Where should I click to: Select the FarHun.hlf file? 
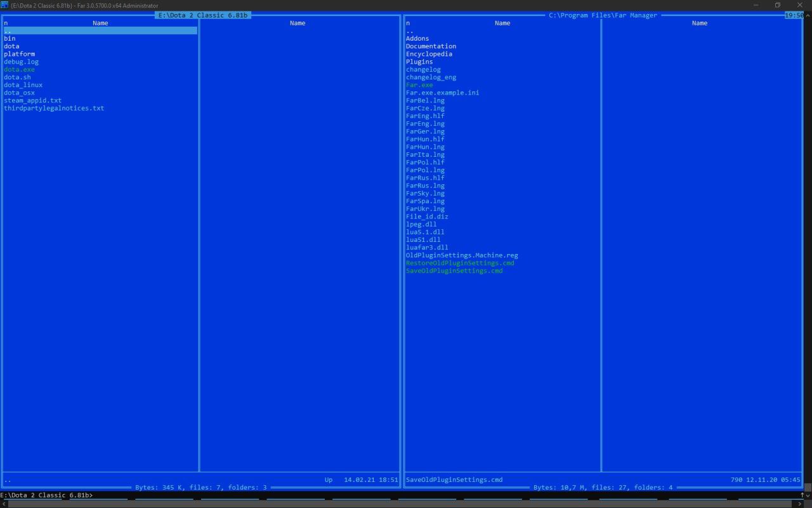pos(425,139)
